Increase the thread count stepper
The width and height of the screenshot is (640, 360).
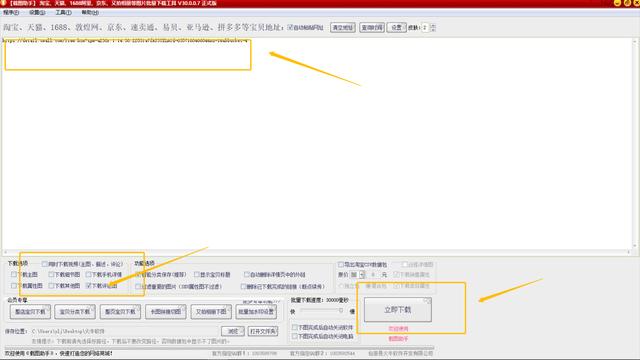(433, 26)
